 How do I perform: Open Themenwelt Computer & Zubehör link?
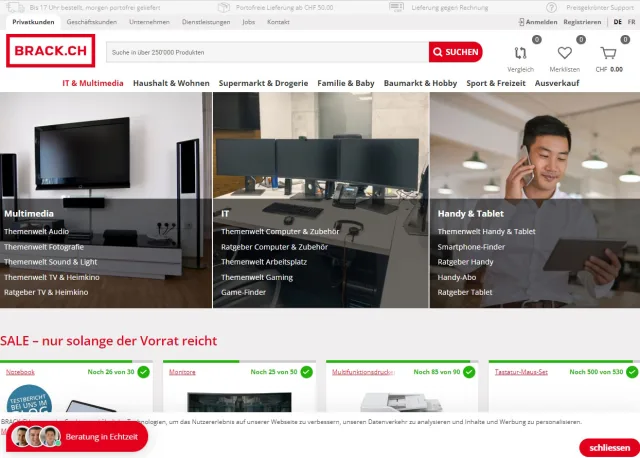point(280,231)
